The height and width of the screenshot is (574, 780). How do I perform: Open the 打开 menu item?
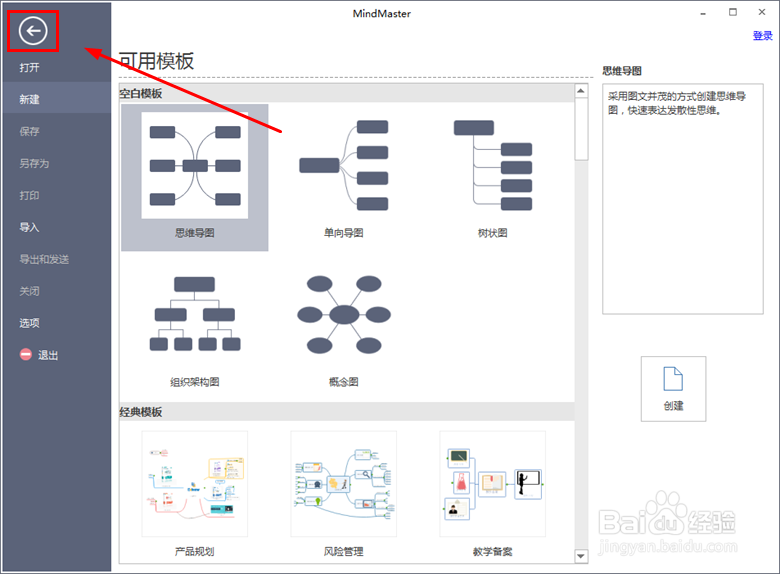click(29, 68)
